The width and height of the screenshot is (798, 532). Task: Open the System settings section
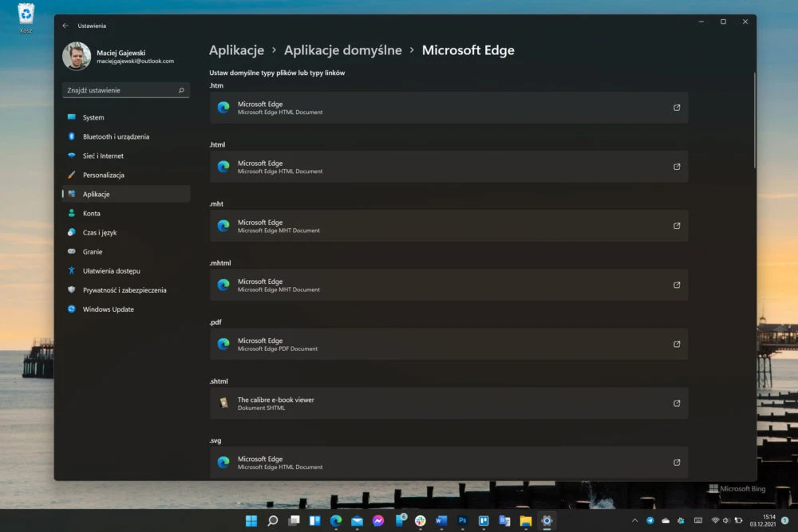pyautogui.click(x=126, y=117)
